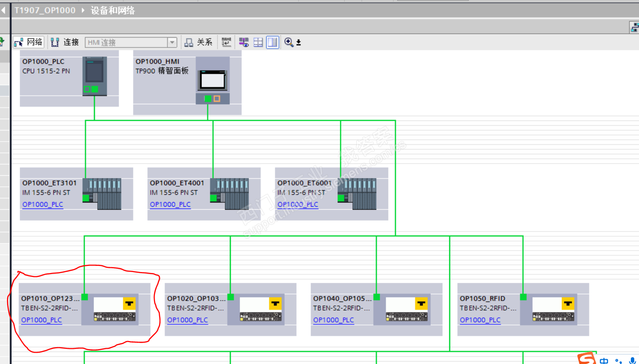Click the assign device name icon
The height and width of the screenshot is (364, 639).
227,42
